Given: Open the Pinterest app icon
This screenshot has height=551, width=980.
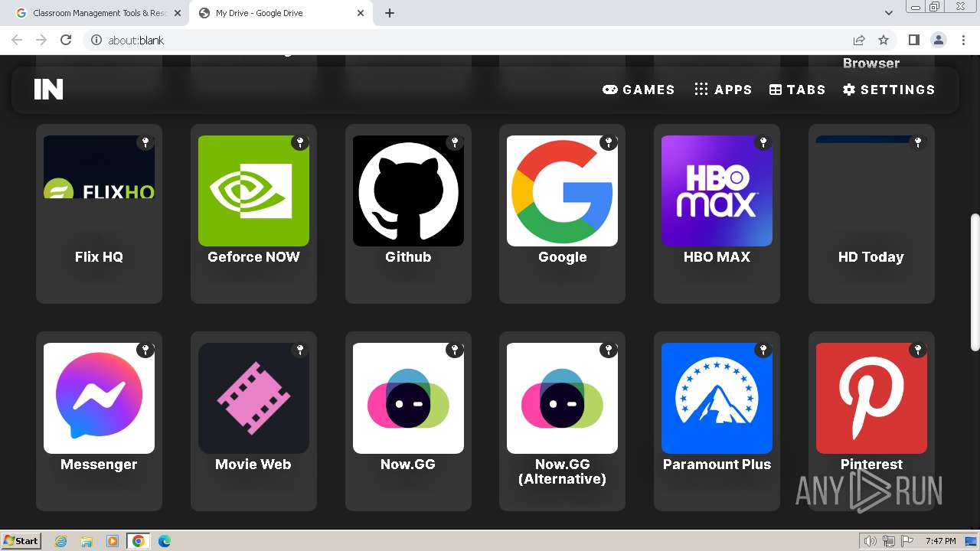Looking at the screenshot, I should pyautogui.click(x=871, y=398).
